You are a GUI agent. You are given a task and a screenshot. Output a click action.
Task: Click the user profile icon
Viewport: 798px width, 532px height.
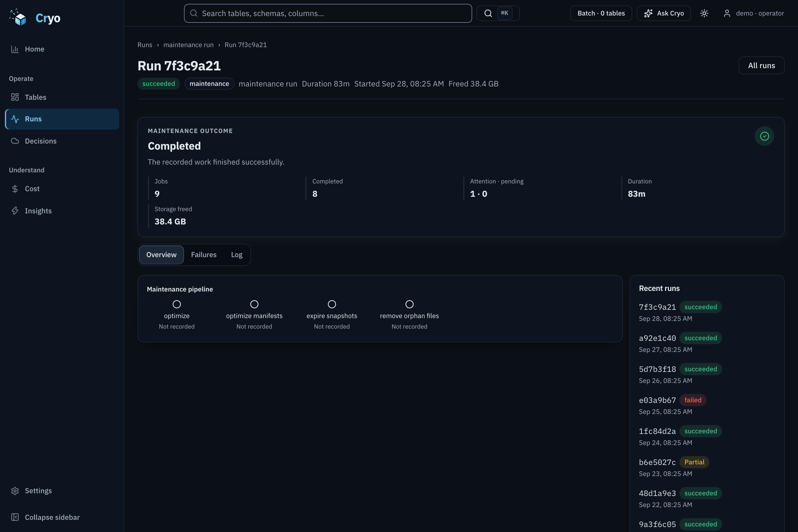[x=727, y=13]
